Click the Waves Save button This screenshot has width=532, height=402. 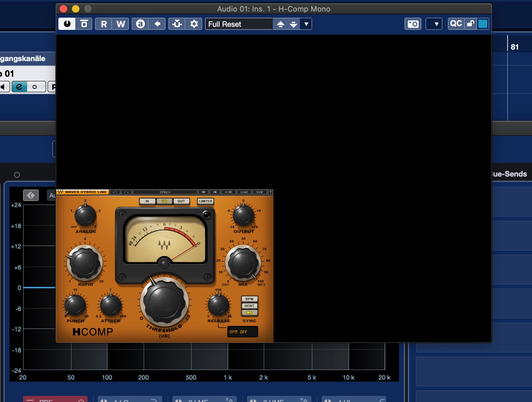tap(260, 192)
